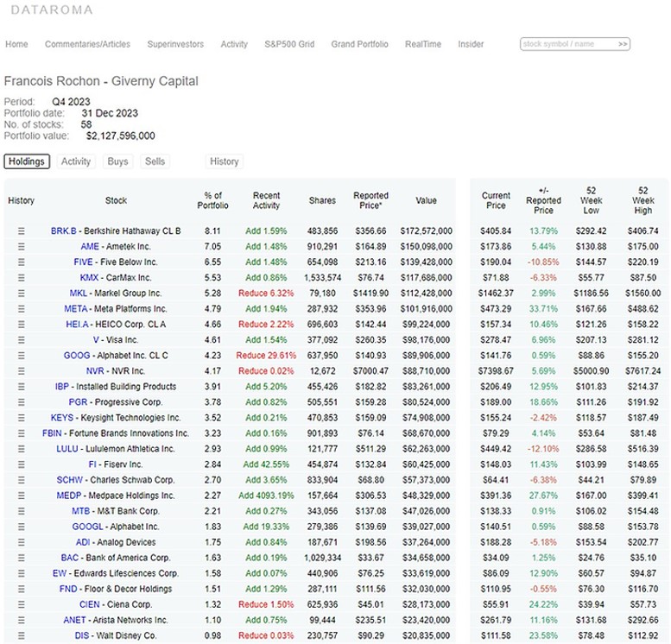Open history icon for Charles Schwab row

point(21,480)
